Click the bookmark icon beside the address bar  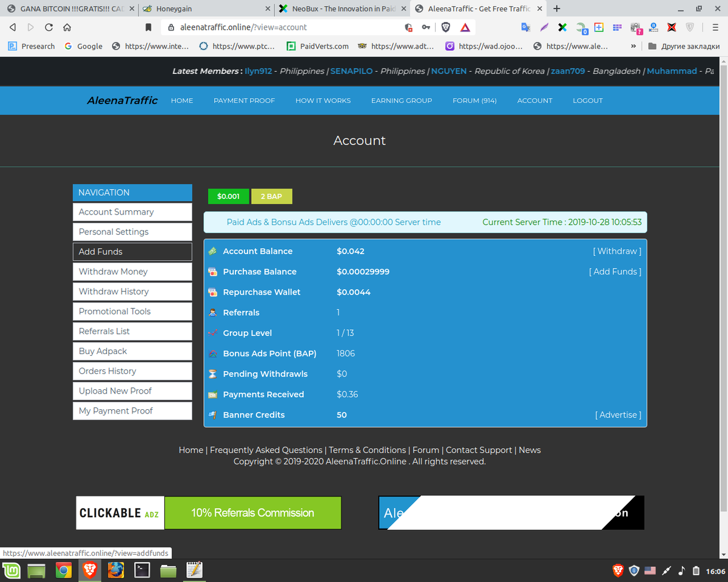(x=149, y=27)
